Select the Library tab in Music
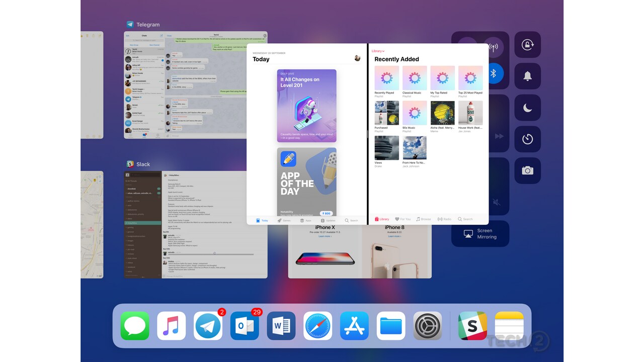Screen dimensions: 644x362 coord(382,219)
